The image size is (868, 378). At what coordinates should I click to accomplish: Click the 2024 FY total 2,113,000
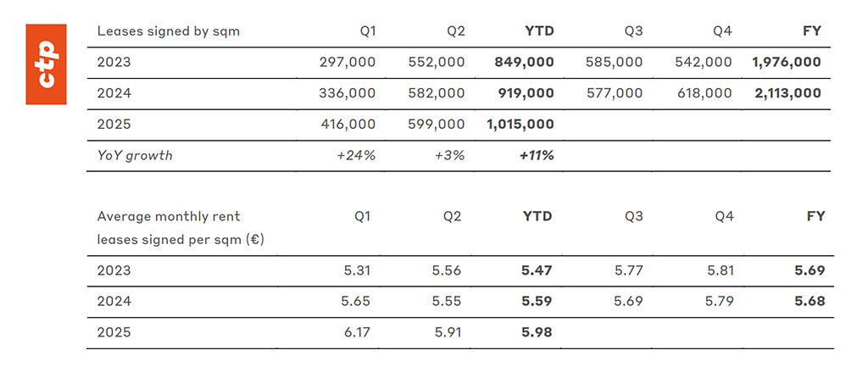coord(787,93)
